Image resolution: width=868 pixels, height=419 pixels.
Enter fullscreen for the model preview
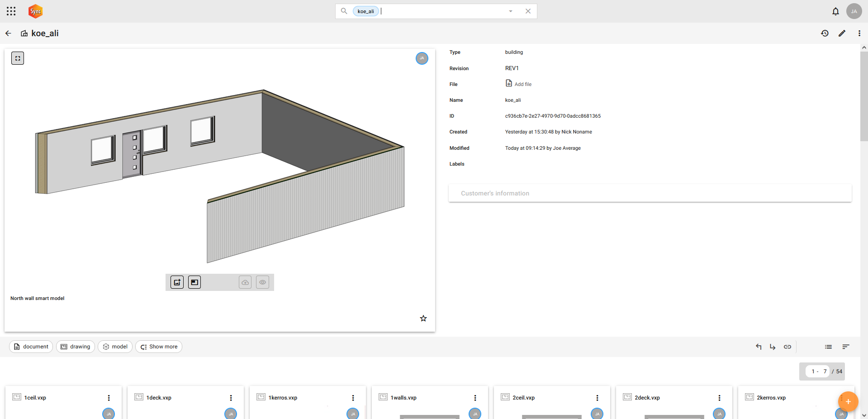pyautogui.click(x=18, y=58)
